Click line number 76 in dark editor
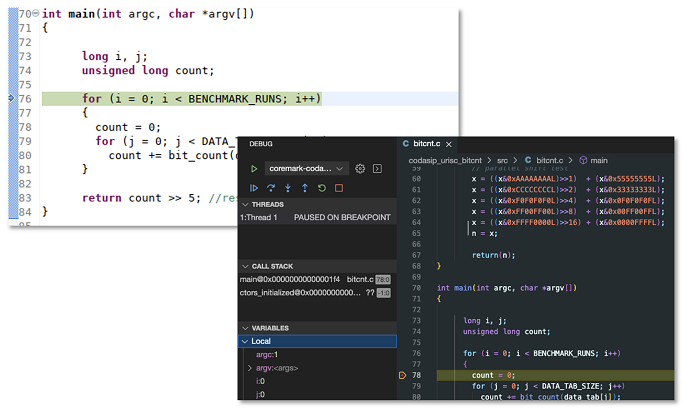This screenshot has width=684, height=409. pyautogui.click(x=416, y=354)
